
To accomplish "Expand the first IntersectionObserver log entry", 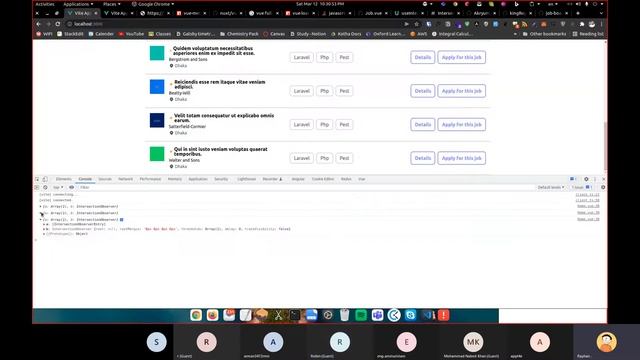I will 40,207.
